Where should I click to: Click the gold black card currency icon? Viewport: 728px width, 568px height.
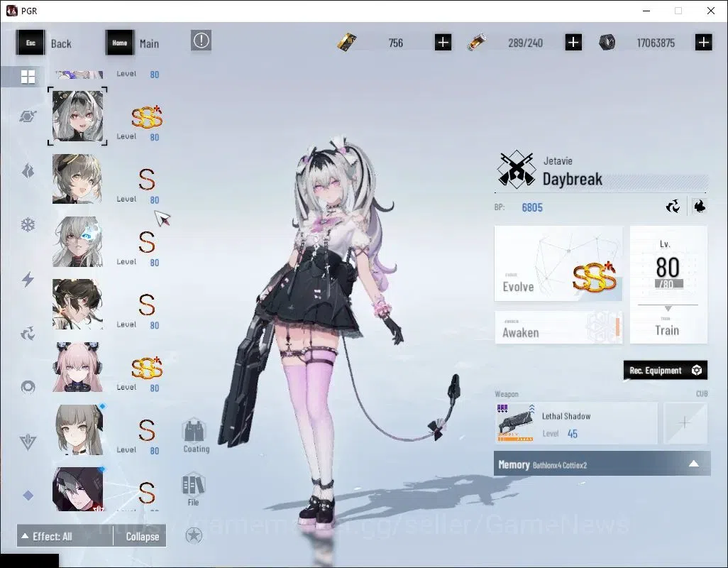[347, 43]
